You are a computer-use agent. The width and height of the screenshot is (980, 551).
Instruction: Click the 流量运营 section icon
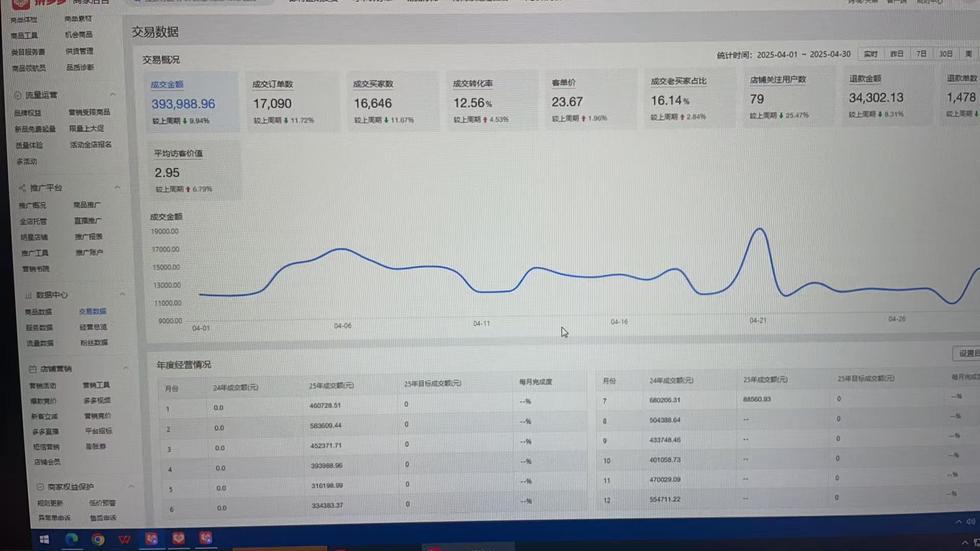[x=17, y=95]
